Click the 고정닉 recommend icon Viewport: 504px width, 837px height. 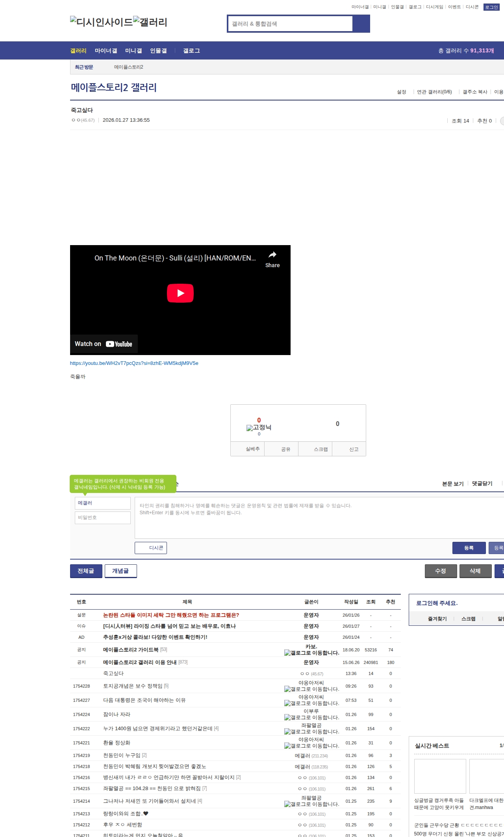[259, 428]
